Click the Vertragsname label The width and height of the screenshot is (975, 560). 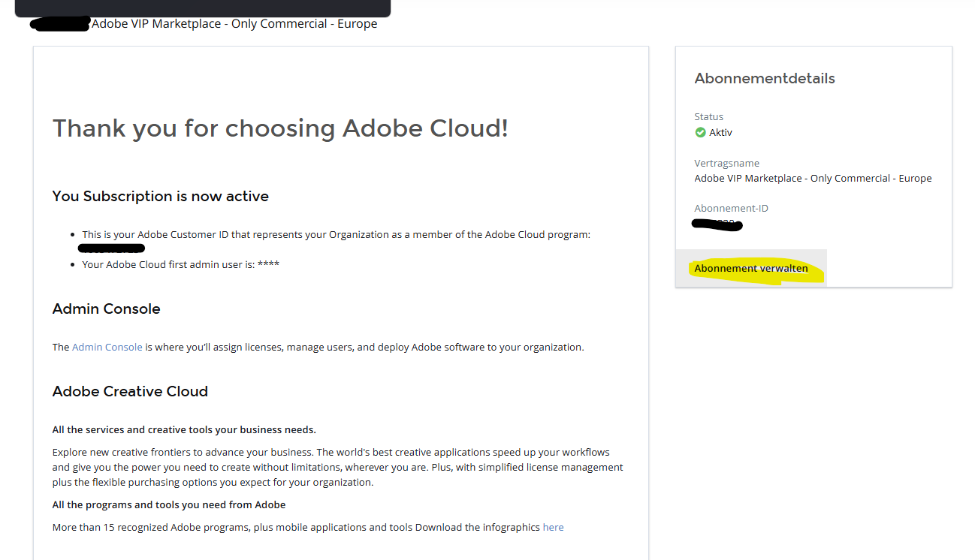tap(726, 163)
